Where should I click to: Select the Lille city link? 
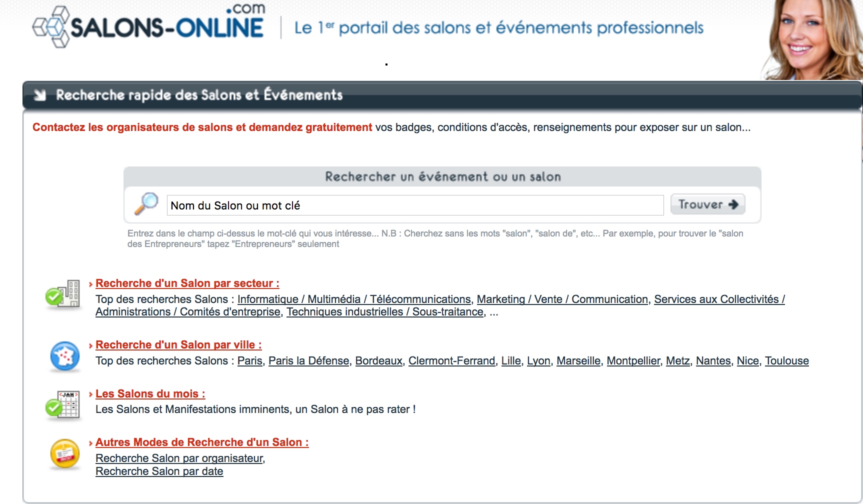[x=511, y=361]
